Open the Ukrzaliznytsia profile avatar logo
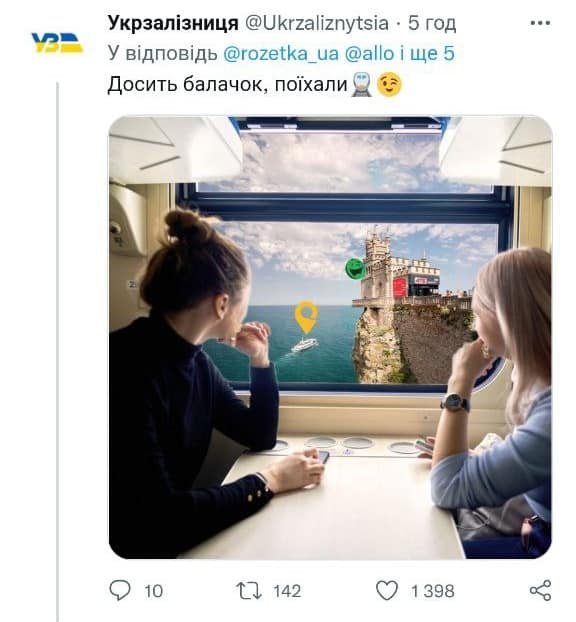This screenshot has width=576, height=622. tap(57, 43)
